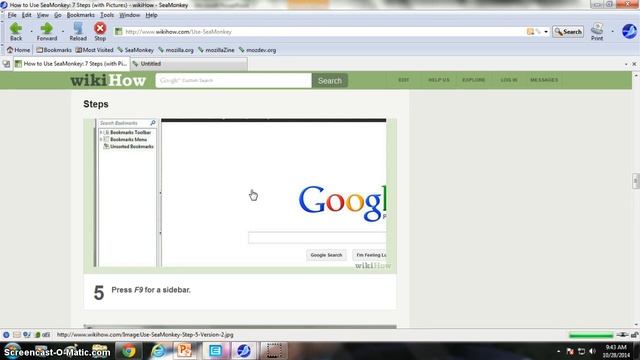
Task: Open the blue document app on taskbar
Action: click(x=215, y=351)
